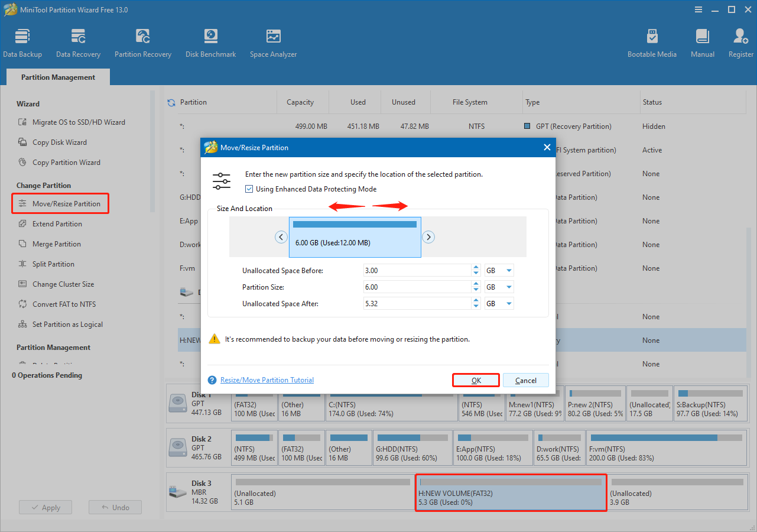
Task: Confirm resize with the OK button
Action: click(x=476, y=379)
